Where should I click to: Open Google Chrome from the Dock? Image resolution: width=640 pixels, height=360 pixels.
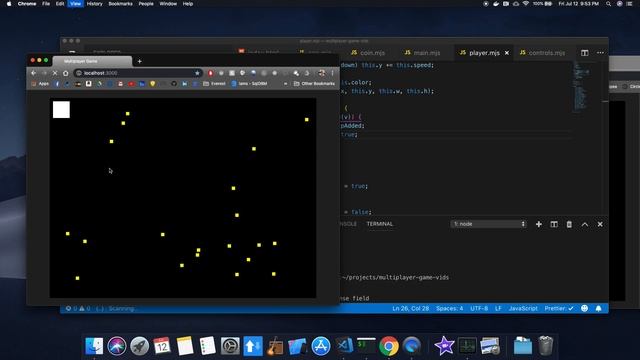point(389,346)
